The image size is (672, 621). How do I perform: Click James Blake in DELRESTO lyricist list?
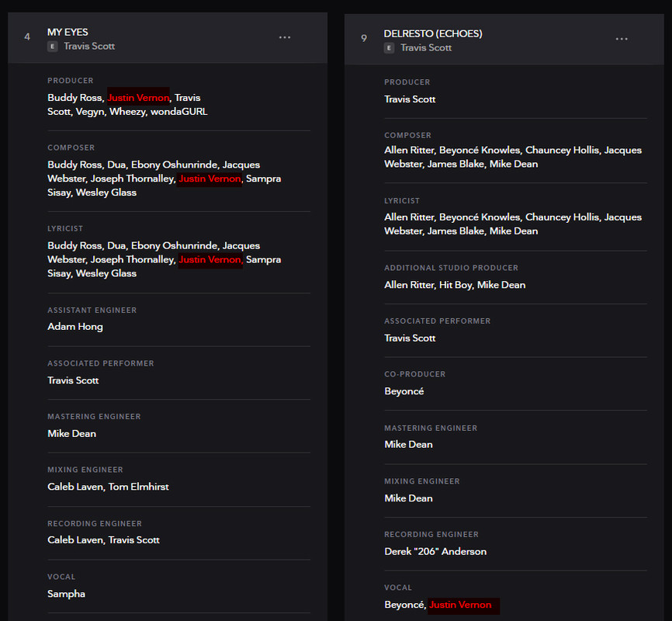(456, 231)
